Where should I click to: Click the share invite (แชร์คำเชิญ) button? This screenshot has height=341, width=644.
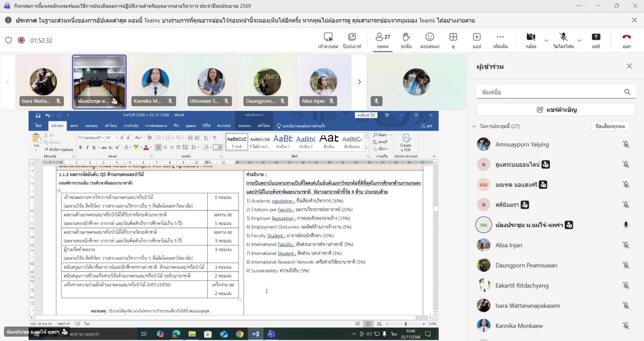click(556, 110)
